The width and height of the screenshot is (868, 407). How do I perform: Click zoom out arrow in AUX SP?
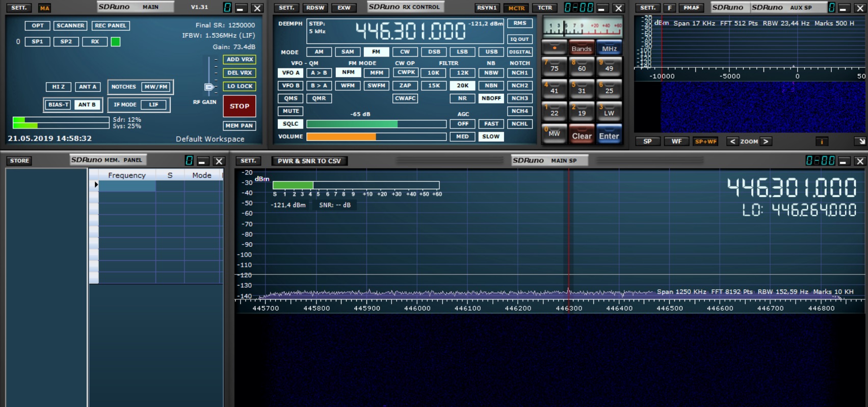732,142
